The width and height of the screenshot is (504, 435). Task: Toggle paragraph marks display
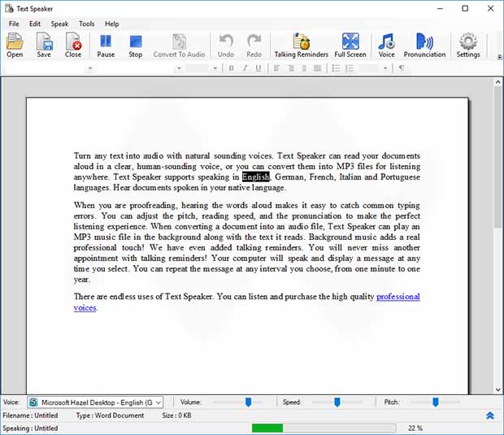pos(402,68)
